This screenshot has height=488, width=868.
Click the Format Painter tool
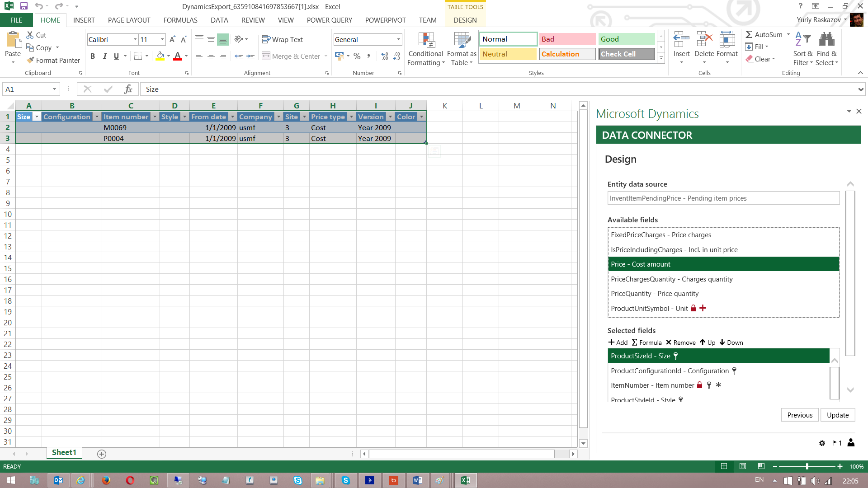[x=53, y=60]
